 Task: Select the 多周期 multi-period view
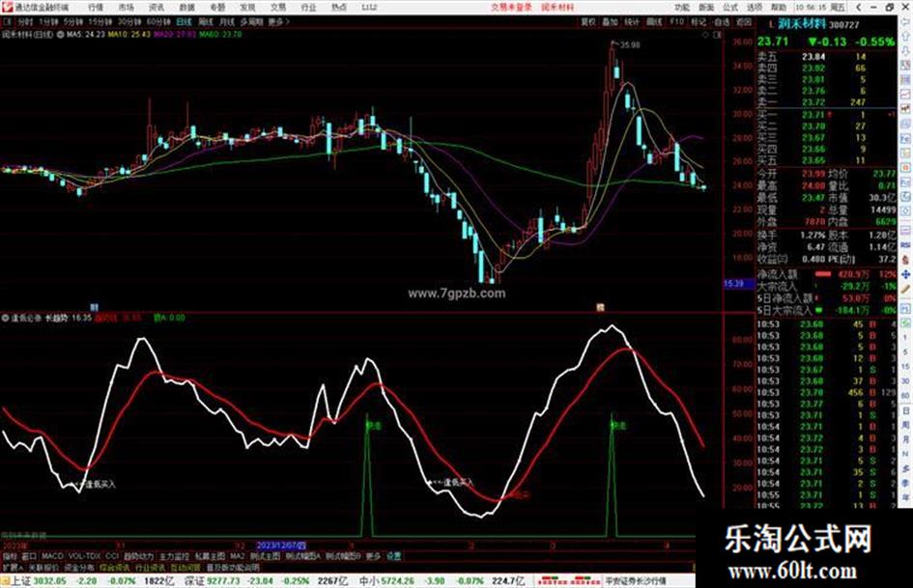tap(251, 21)
